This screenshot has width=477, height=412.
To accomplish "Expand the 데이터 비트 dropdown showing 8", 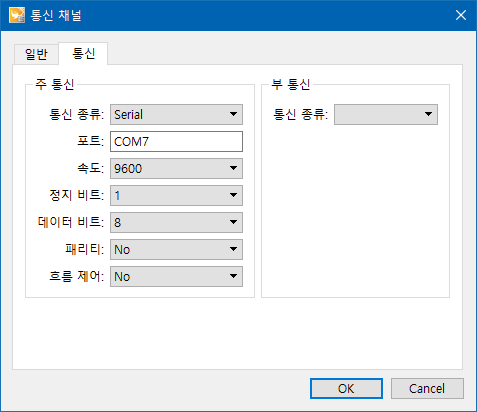I will tap(176, 222).
